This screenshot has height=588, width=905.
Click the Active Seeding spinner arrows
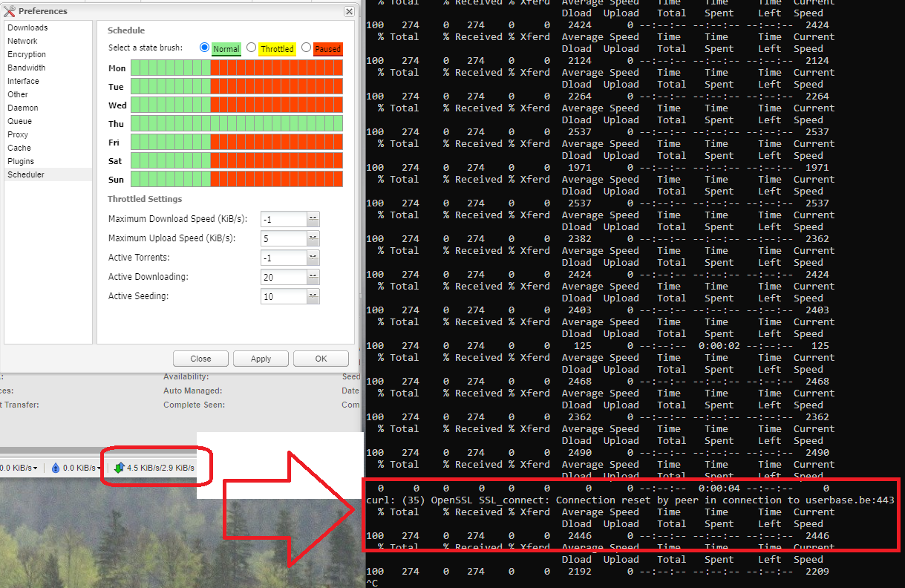click(x=313, y=296)
